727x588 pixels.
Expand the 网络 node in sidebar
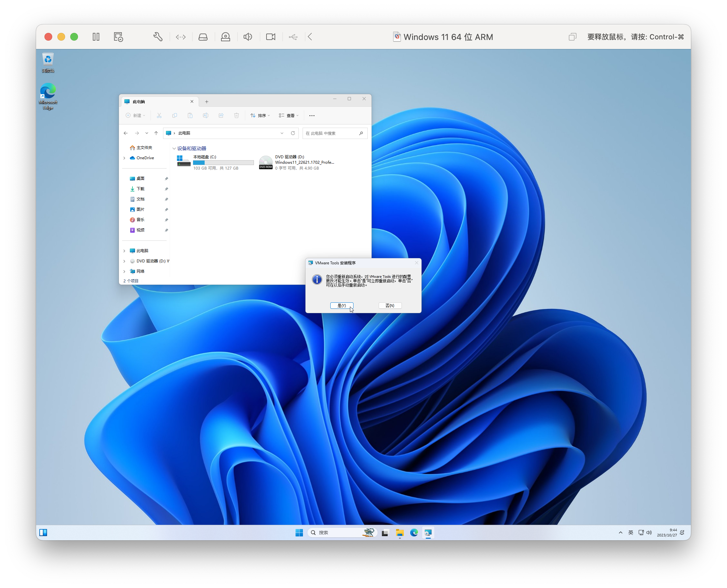click(x=124, y=271)
